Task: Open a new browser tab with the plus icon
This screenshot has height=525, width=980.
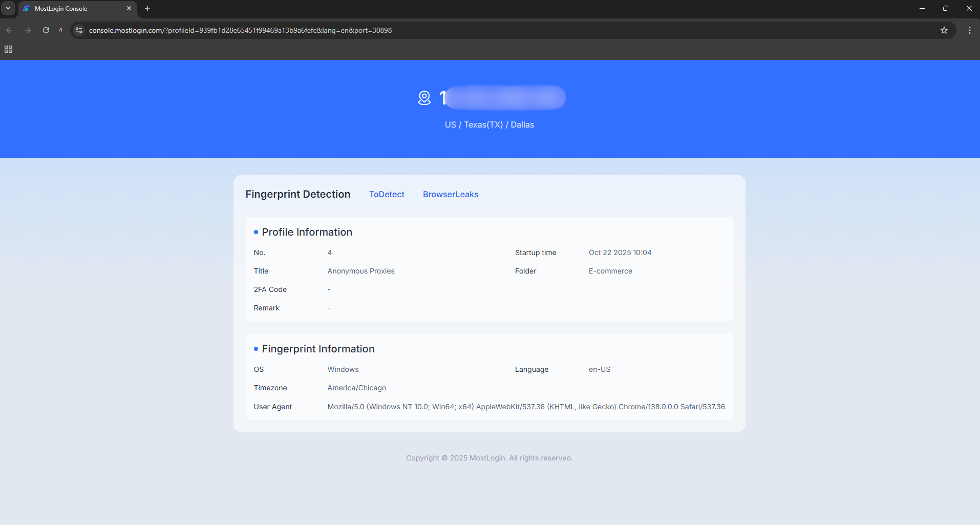Action: [147, 8]
